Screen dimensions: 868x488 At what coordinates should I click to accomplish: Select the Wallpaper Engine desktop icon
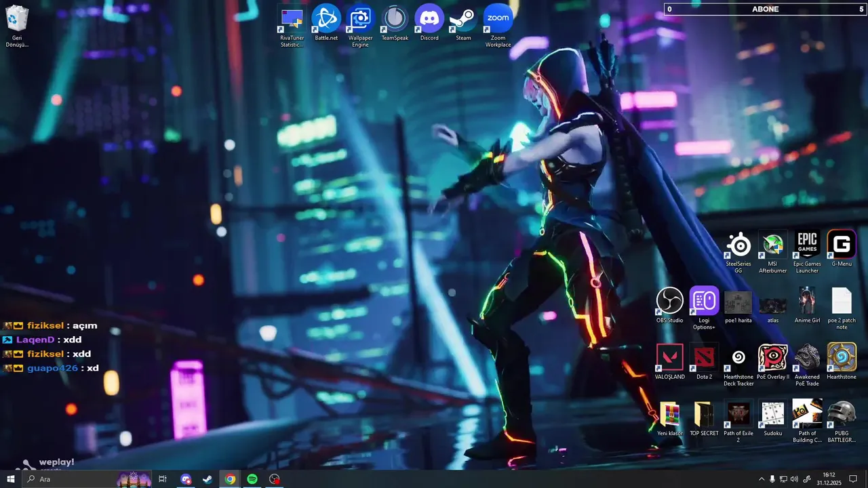tap(360, 27)
